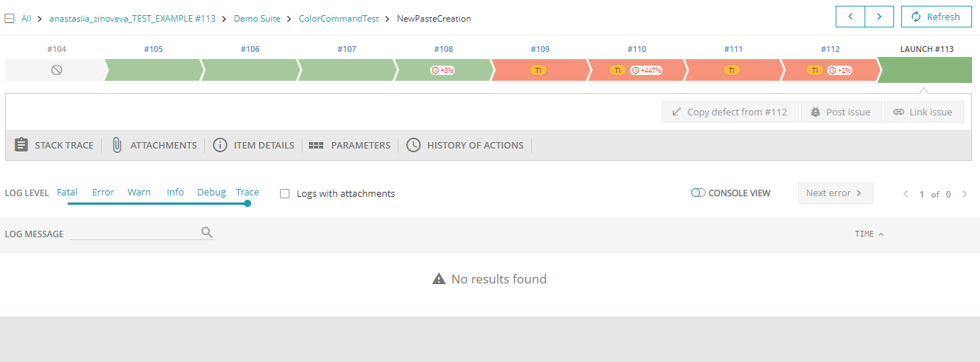This screenshot has height=362, width=980.
Task: Enable Logs with attachments checkbox
Action: tap(284, 193)
